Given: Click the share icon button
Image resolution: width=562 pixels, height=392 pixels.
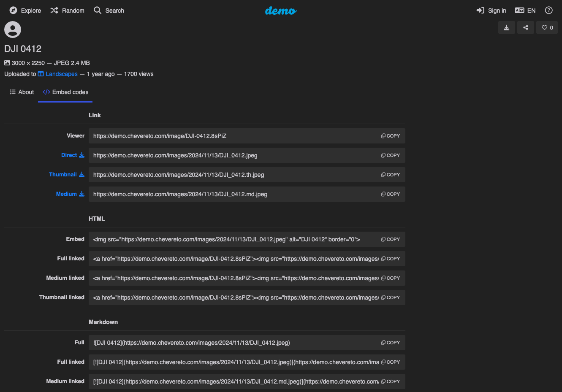Looking at the screenshot, I should click(526, 28).
